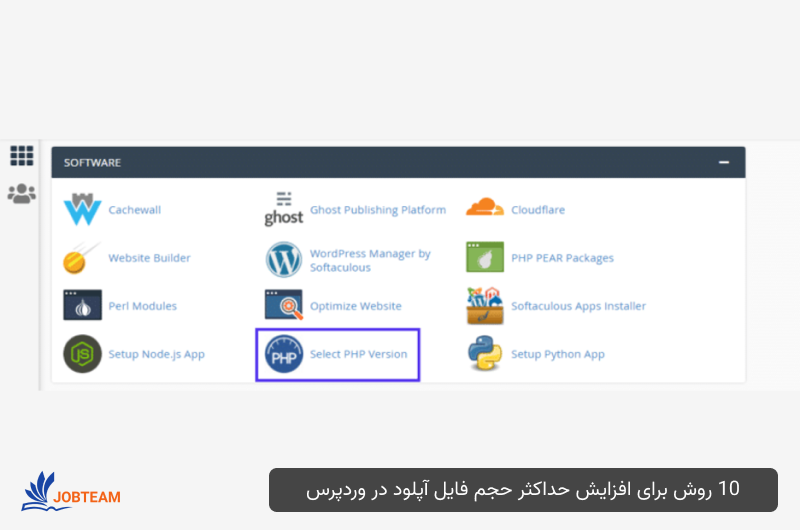
Task: Open the Cachewall link
Action: click(135, 210)
